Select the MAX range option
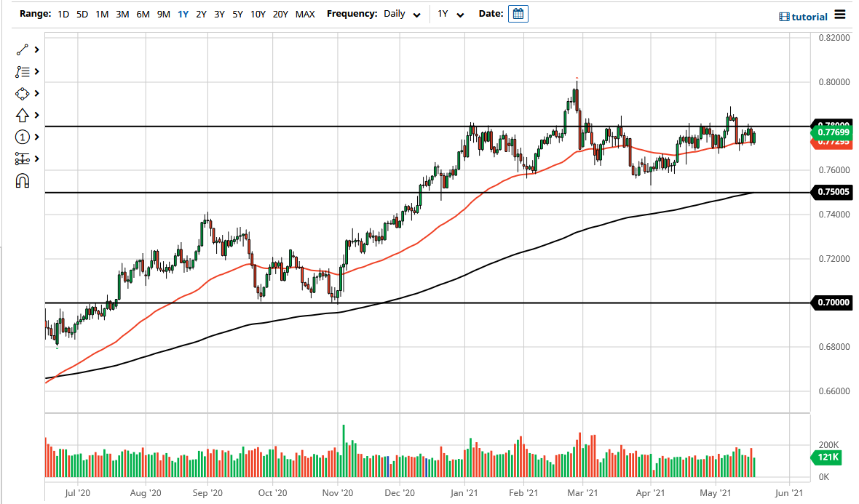 [305, 13]
